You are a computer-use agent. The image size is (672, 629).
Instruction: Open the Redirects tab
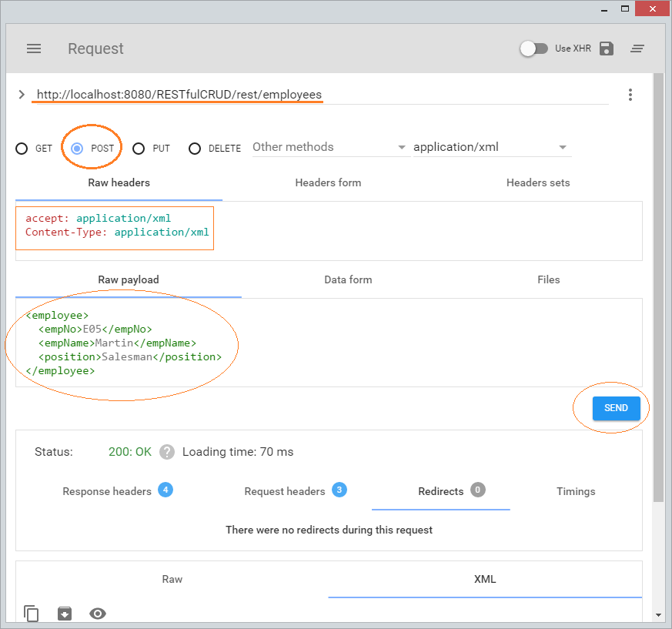(441, 491)
